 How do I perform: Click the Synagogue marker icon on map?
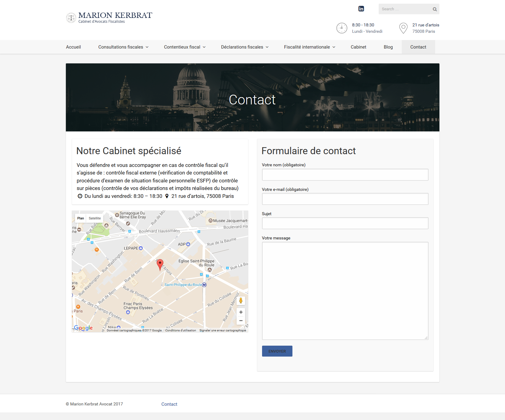click(x=117, y=215)
